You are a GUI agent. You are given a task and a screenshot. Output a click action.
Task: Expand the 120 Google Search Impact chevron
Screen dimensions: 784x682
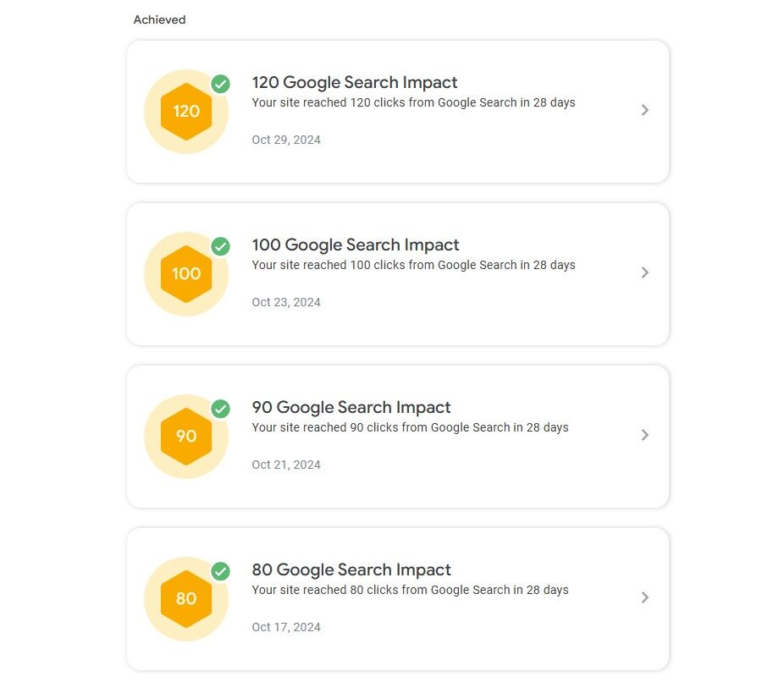[x=645, y=110]
